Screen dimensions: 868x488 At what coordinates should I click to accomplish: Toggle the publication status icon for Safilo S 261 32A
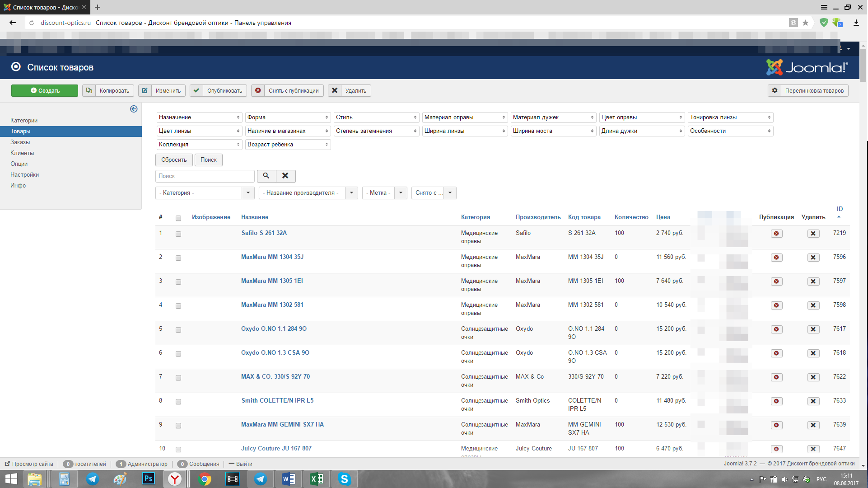tap(776, 234)
